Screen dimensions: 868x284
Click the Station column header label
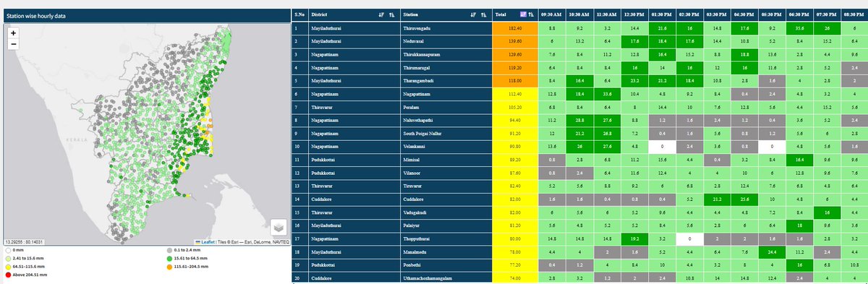click(411, 14)
